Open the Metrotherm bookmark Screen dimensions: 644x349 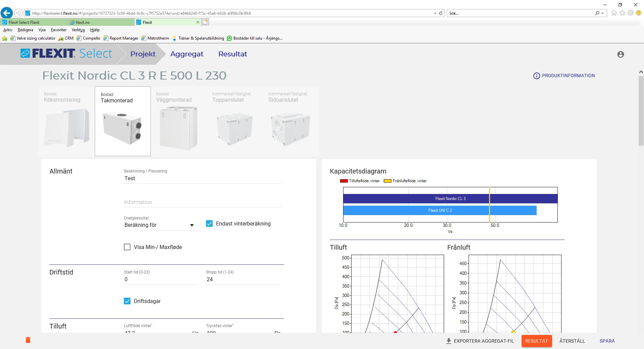coord(155,38)
